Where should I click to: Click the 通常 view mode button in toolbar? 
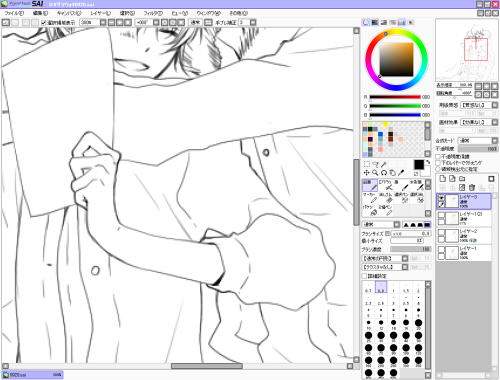pos(195,23)
